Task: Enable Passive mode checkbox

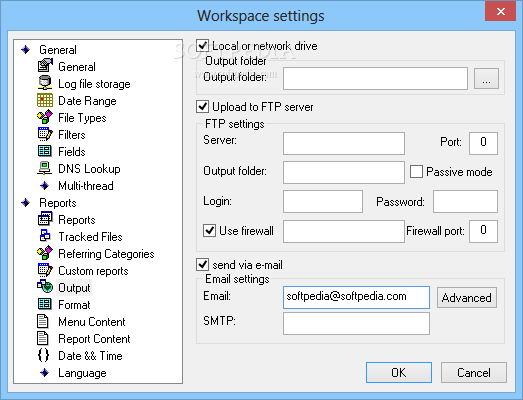Action: tap(416, 171)
